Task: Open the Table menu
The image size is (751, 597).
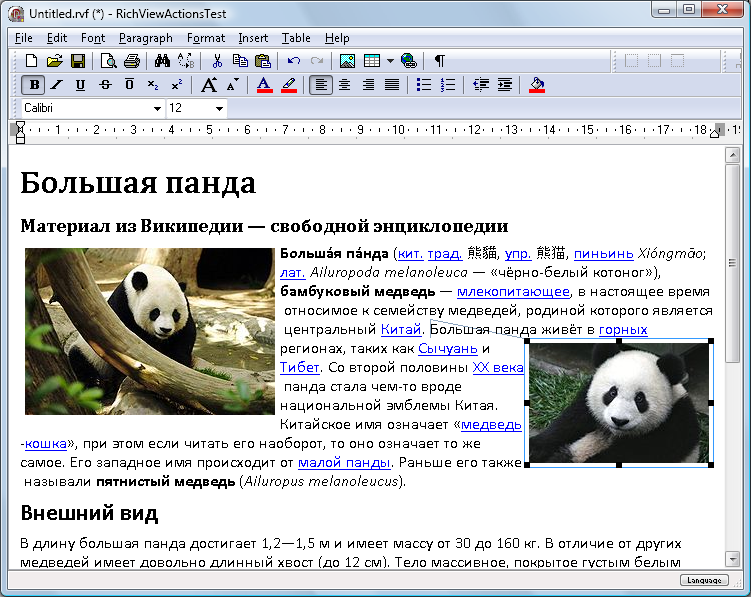Action: point(295,38)
